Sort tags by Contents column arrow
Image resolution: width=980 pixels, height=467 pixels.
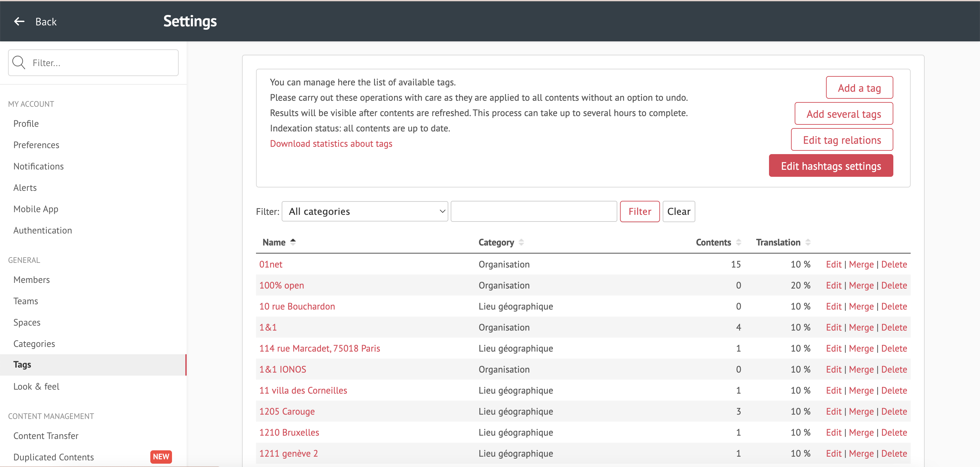pyautogui.click(x=738, y=242)
